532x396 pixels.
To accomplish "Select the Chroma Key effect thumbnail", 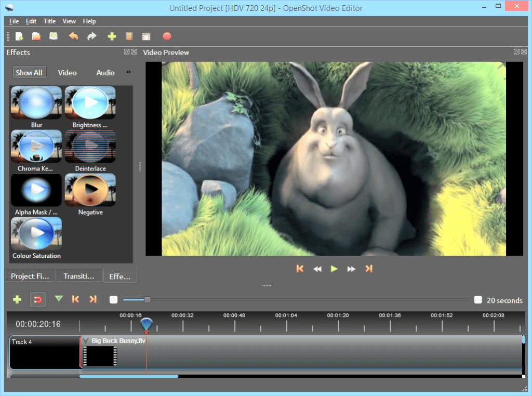I will click(x=36, y=147).
